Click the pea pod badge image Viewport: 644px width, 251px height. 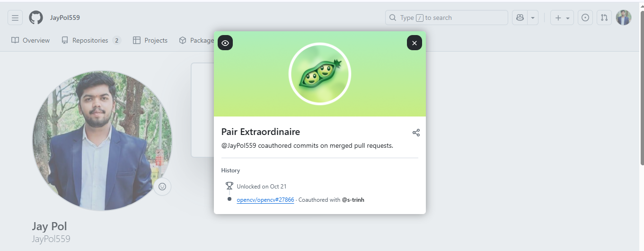pos(320,73)
